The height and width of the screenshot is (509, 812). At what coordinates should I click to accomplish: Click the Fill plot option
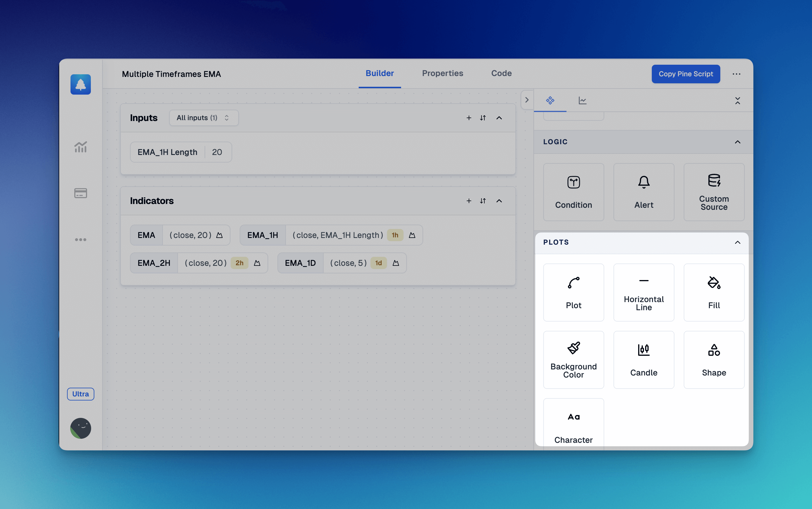(x=714, y=292)
